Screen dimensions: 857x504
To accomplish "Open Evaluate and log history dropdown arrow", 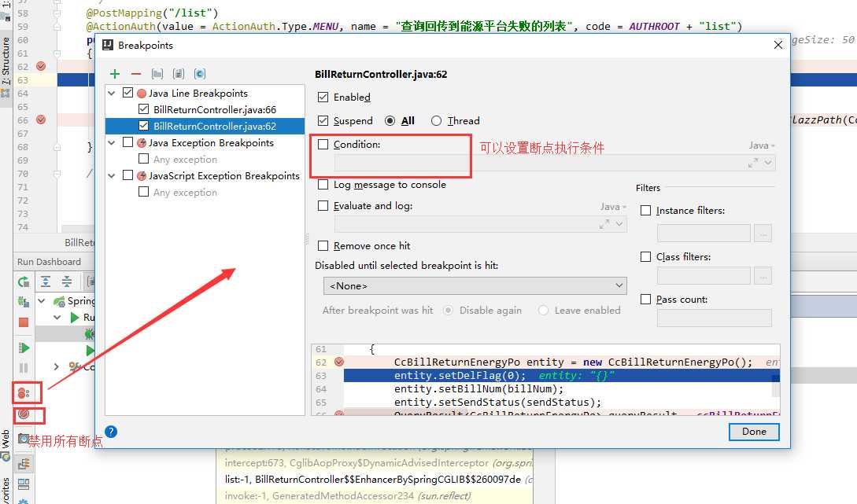I will pos(619,224).
